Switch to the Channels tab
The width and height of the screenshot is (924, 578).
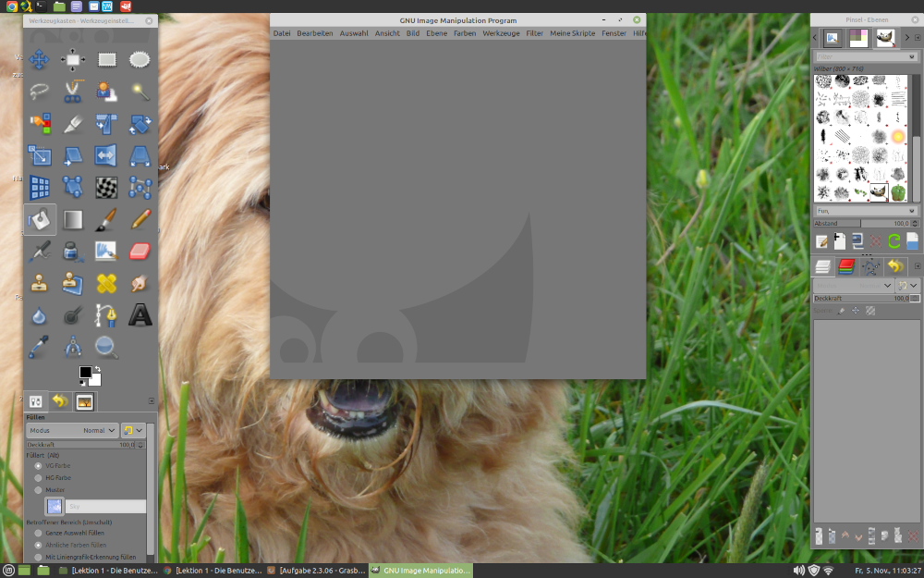[x=846, y=266]
